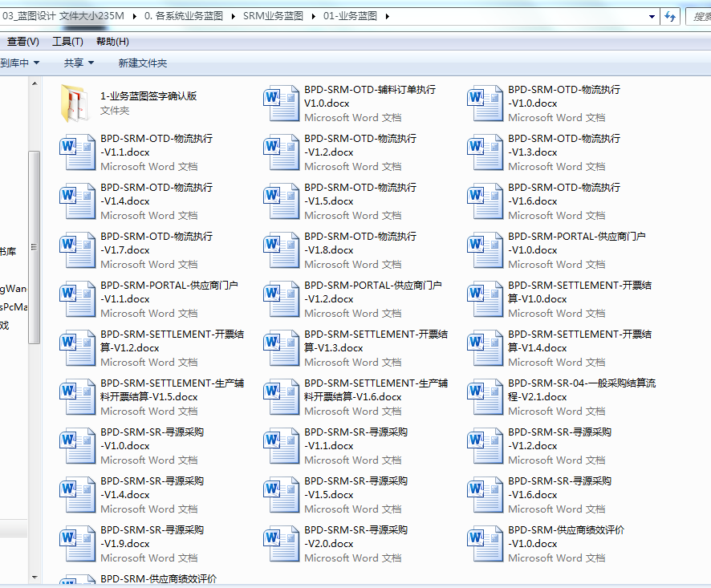711x588 pixels.
Task: Click the BPD-SRM-SETTLEMENT-生产辅料开票结算-V1.5.docx icon
Action: click(78, 396)
